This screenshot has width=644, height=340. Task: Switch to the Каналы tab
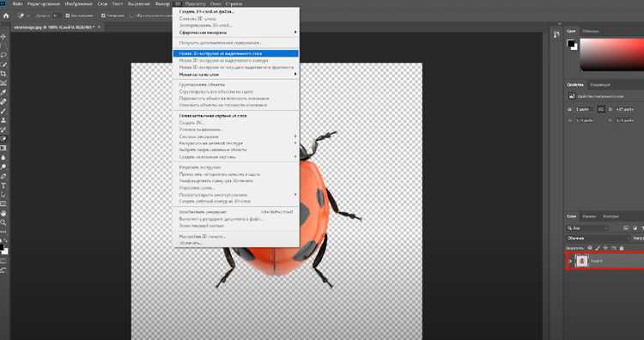(x=589, y=216)
